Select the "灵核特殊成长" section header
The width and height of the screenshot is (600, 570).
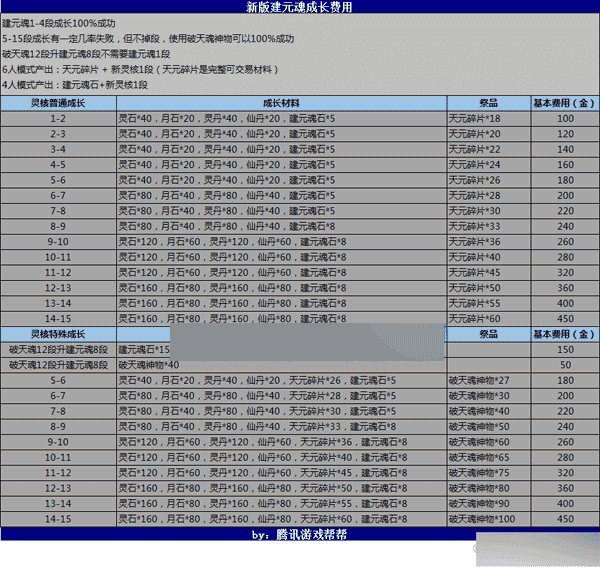click(58, 334)
